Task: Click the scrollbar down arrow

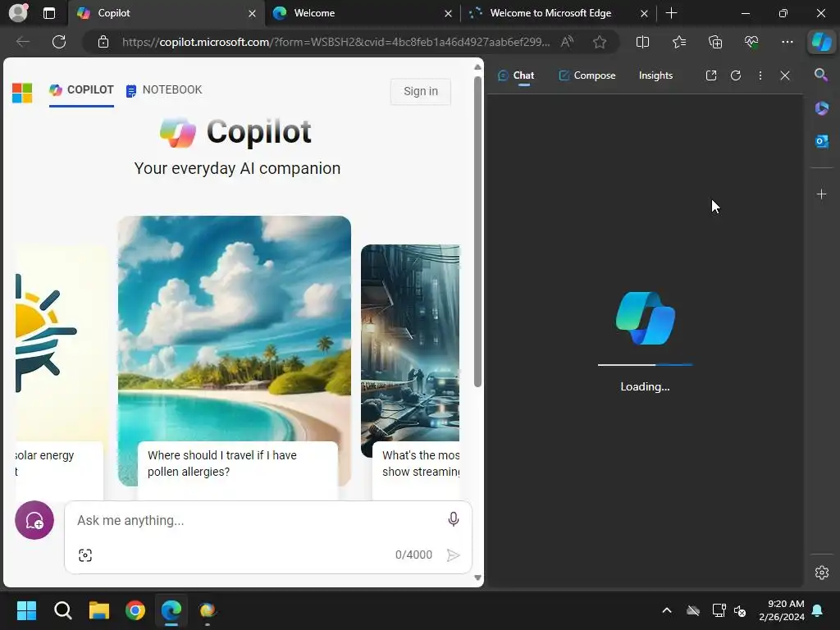Action: (x=478, y=578)
